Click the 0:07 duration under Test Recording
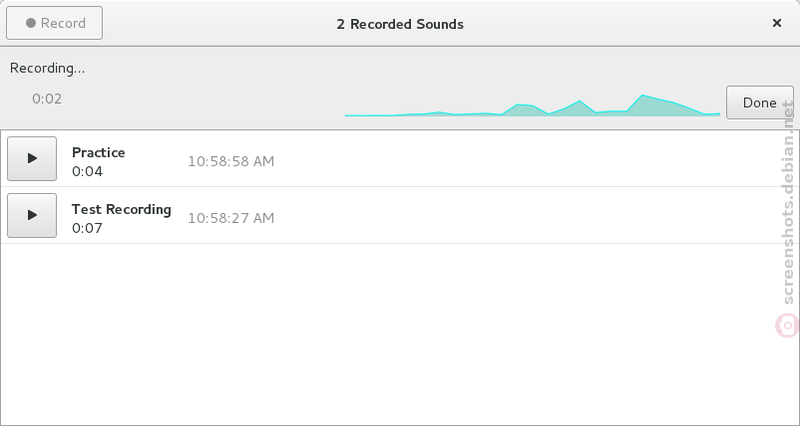This screenshot has width=800, height=426. point(87,228)
